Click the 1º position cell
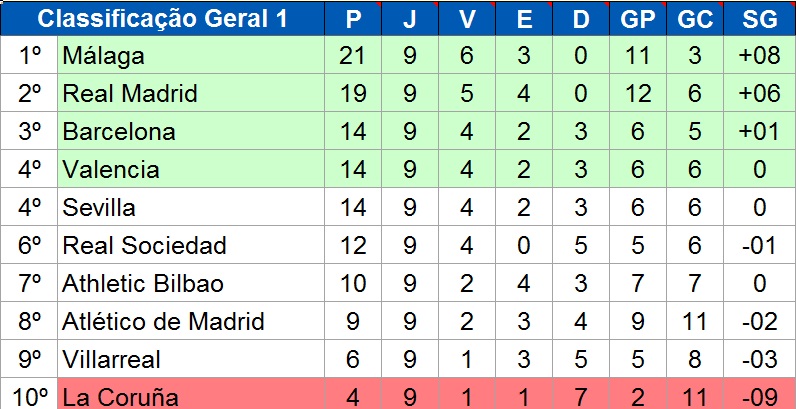 pos(30,57)
